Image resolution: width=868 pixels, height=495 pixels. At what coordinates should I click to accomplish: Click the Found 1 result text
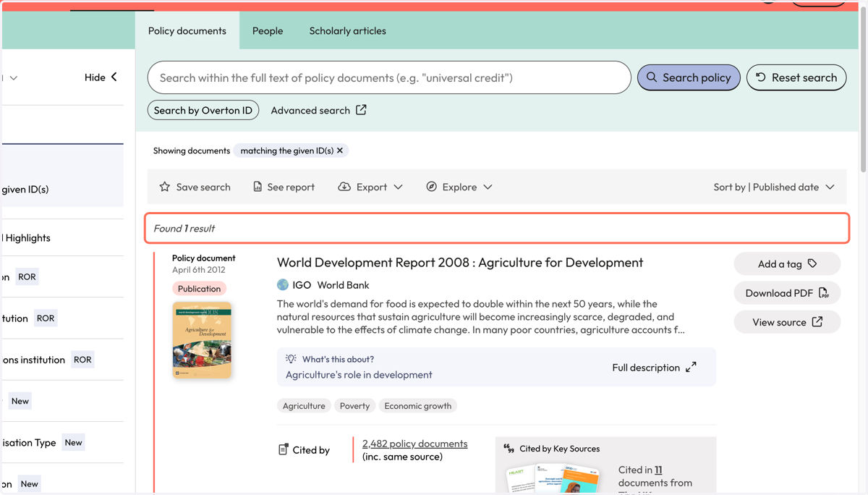click(x=184, y=228)
